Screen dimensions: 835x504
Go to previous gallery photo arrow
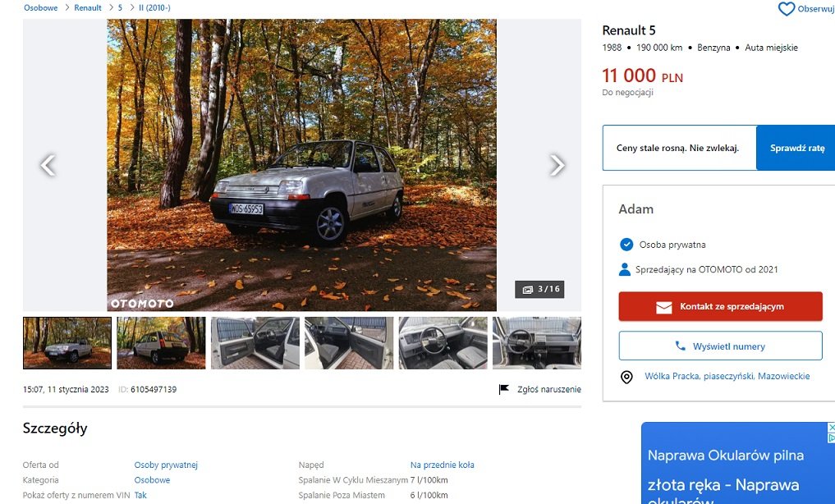(x=48, y=165)
